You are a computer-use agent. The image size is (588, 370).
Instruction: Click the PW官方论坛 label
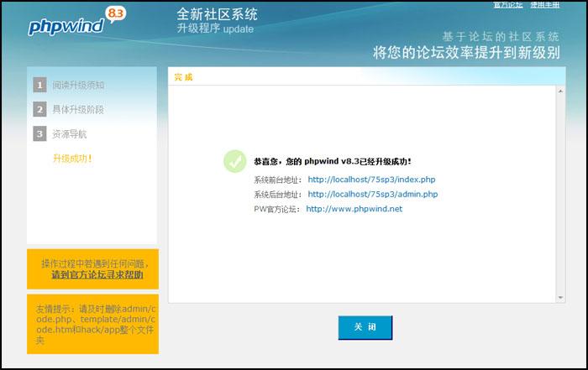(x=277, y=209)
